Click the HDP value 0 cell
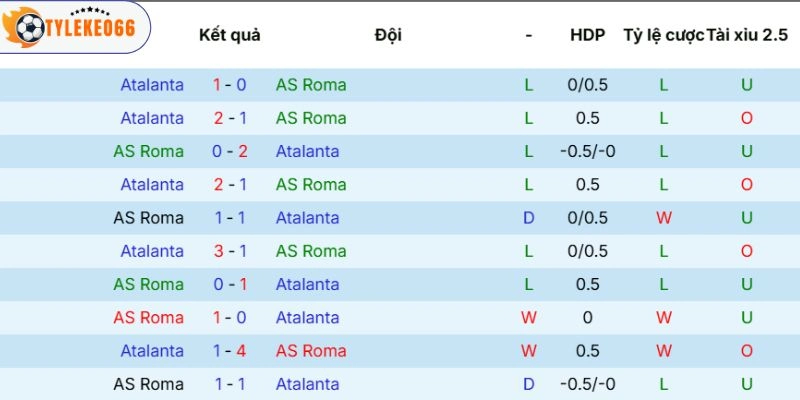Screen dimensions: 800x400 click(587, 318)
